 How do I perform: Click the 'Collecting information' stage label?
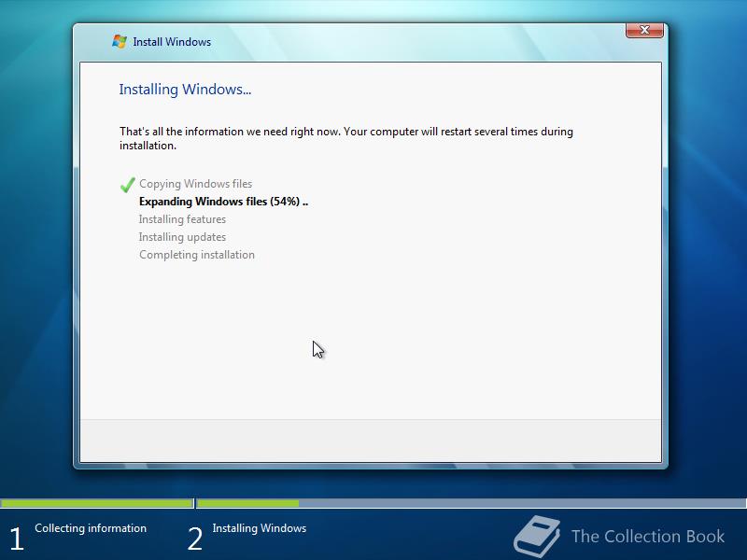coord(91,528)
